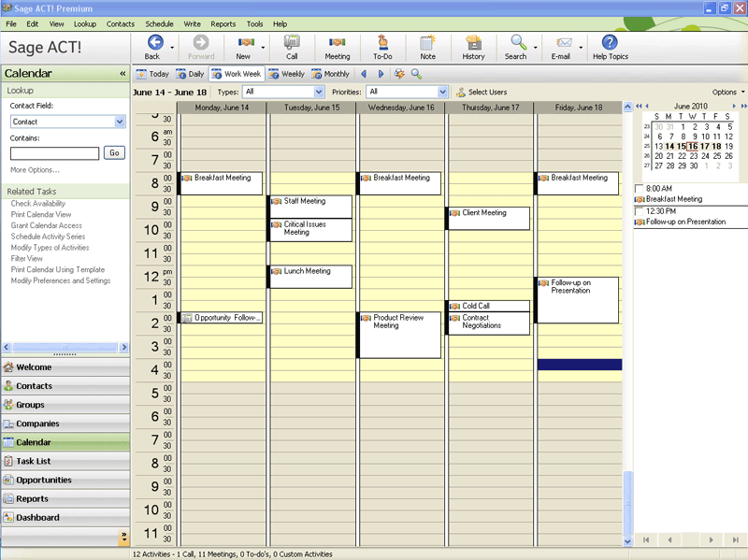This screenshot has width=748, height=560.
Task: Click in the Contains text field
Action: pos(54,152)
